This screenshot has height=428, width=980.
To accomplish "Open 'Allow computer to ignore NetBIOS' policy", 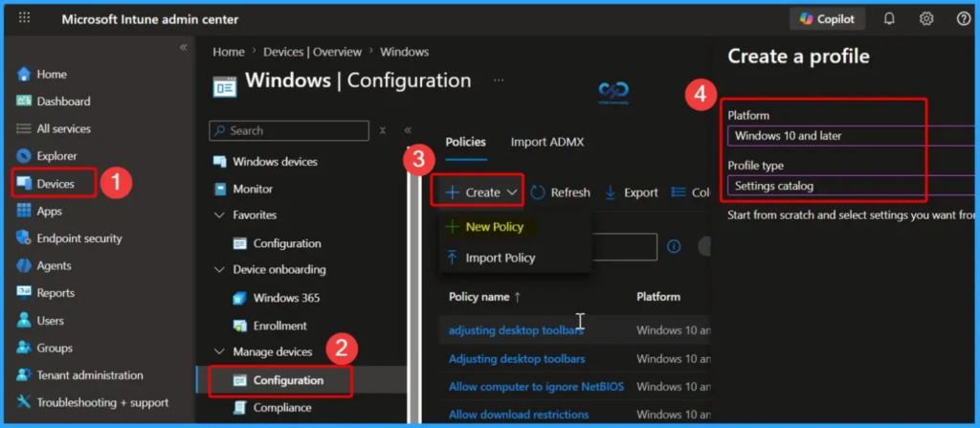I will [x=536, y=387].
